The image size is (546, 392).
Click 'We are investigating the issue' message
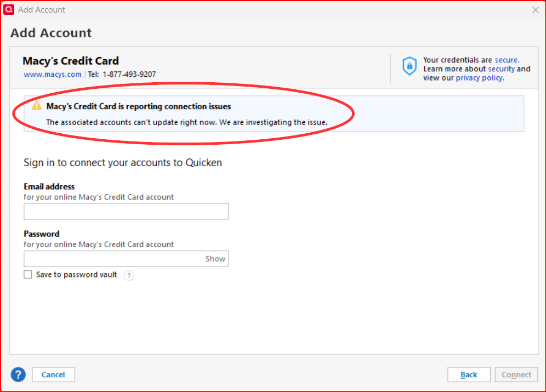click(273, 123)
